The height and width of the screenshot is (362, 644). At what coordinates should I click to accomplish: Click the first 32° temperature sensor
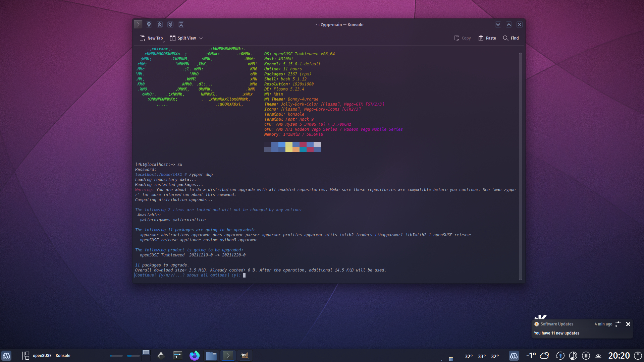click(469, 356)
